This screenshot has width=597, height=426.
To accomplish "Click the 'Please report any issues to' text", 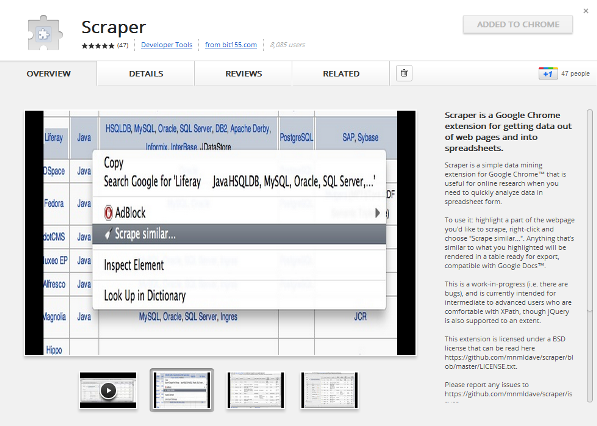I will pyautogui.click(x=487, y=385).
